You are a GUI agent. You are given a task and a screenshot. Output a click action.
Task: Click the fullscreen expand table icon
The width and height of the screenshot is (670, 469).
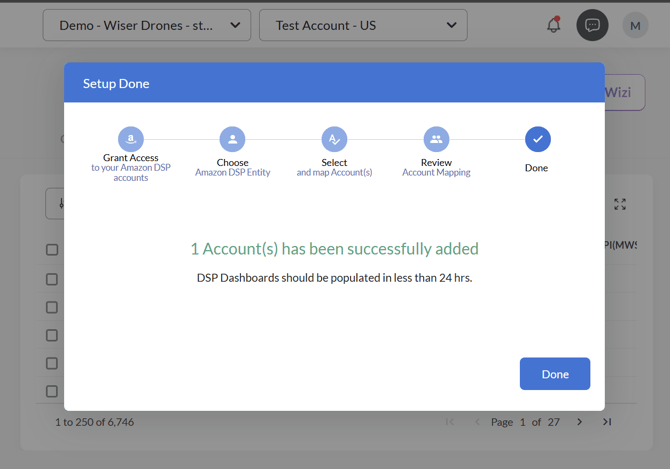click(620, 204)
